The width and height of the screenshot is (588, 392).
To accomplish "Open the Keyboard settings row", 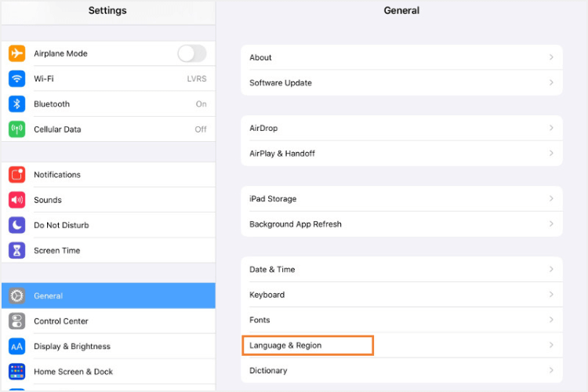I will pos(401,295).
